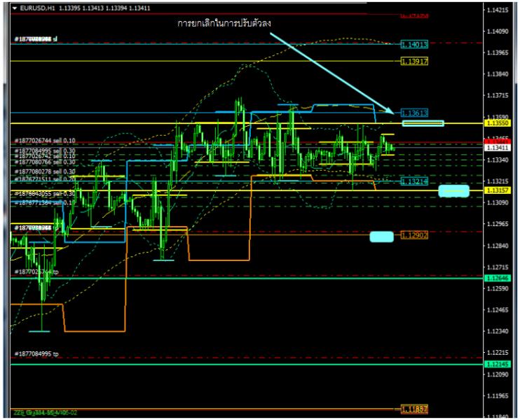
Task: Click the ZZB_Gra indicator label at the bottom
Action: coord(46,413)
